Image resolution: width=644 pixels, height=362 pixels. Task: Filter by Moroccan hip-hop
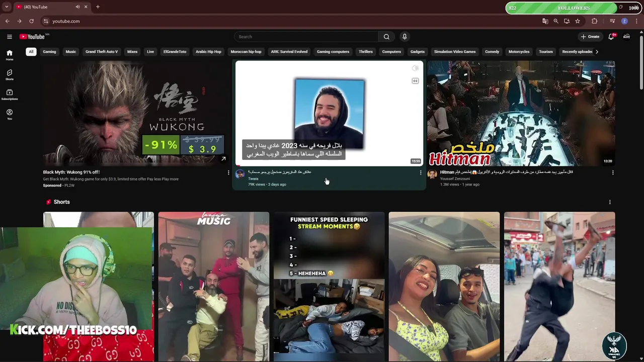coord(246,52)
